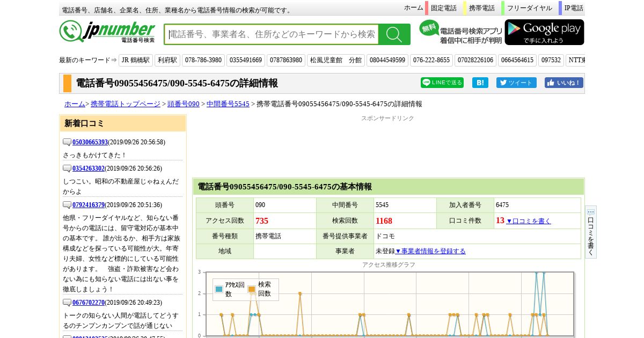Click the Facebook like button

click(x=563, y=83)
